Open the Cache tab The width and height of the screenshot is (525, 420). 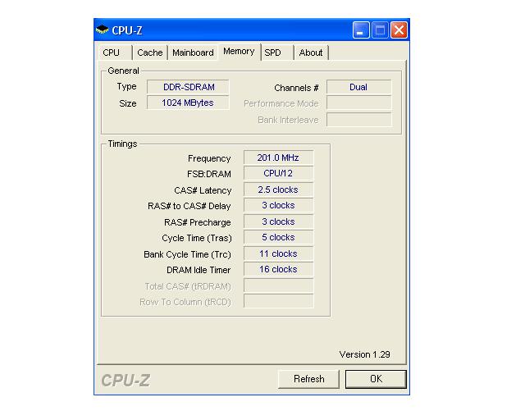pyautogui.click(x=149, y=52)
